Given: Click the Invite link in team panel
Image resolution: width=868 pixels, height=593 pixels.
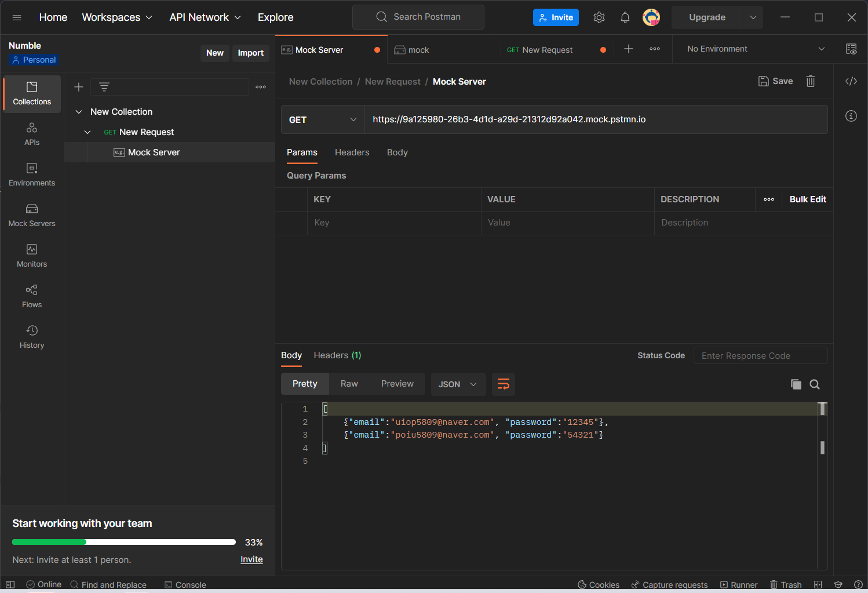Looking at the screenshot, I should (x=251, y=559).
